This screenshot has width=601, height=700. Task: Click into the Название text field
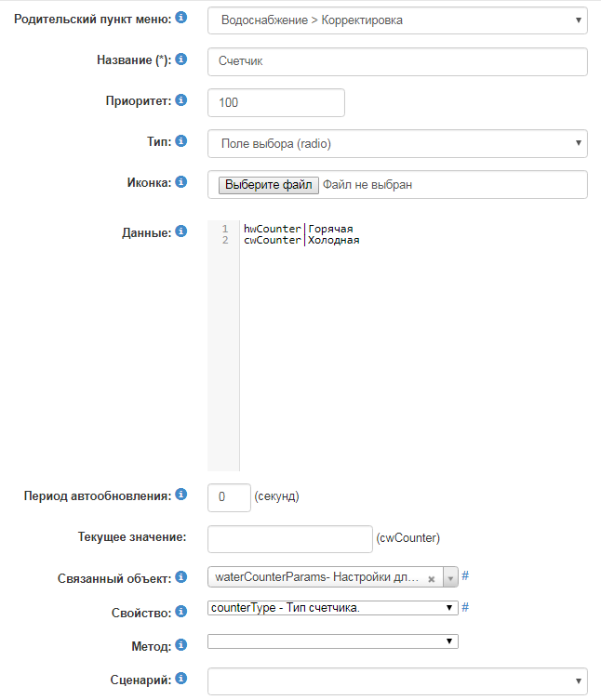click(x=397, y=61)
